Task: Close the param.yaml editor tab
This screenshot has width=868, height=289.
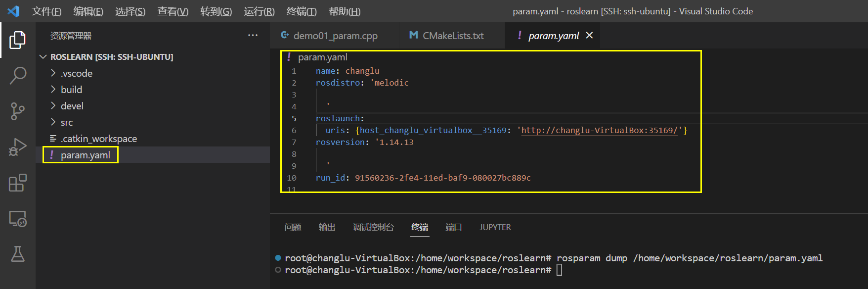Action: pos(589,36)
